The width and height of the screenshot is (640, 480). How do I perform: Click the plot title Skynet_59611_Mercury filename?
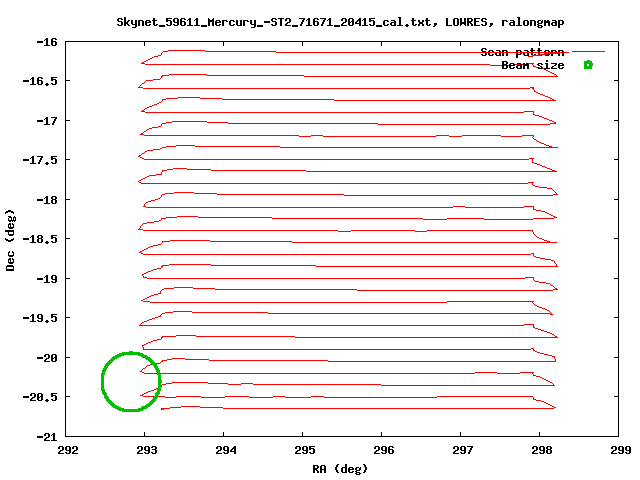pyautogui.click(x=340, y=22)
